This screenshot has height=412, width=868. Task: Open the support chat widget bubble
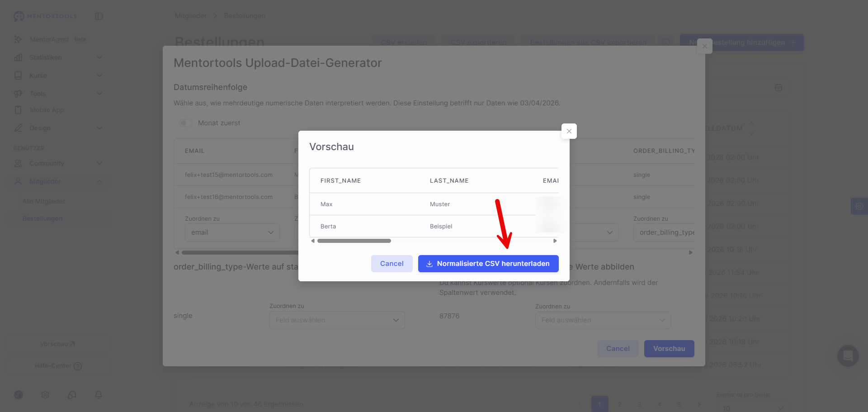pyautogui.click(x=848, y=356)
